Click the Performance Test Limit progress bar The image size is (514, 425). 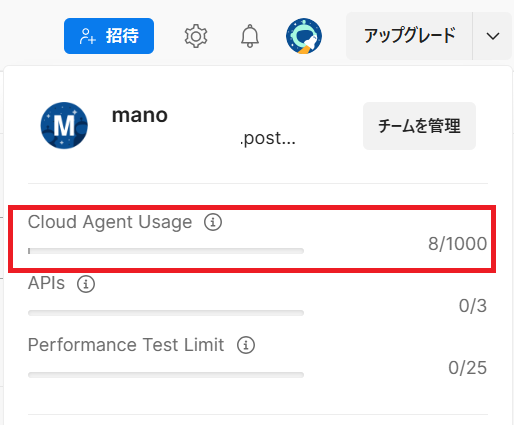(166, 375)
